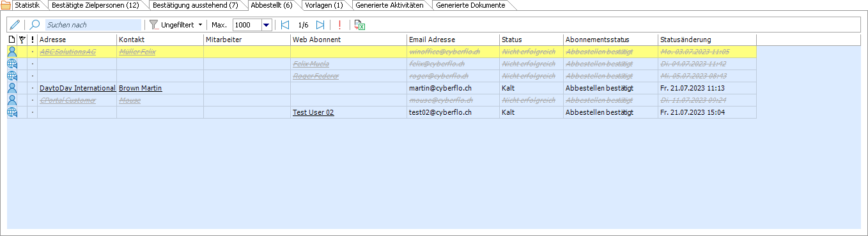Sort by the Web Abonnent column header
This screenshot has width=868, height=236.
[348, 40]
